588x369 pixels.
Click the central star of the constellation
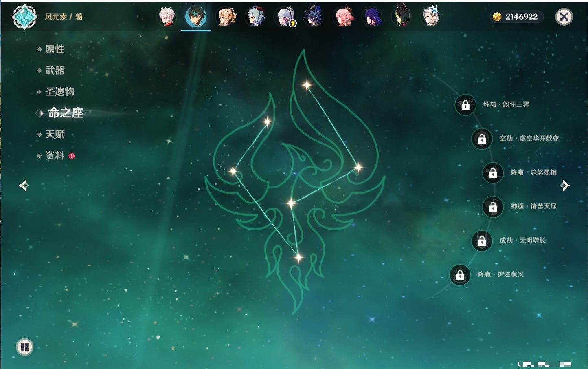tap(291, 203)
